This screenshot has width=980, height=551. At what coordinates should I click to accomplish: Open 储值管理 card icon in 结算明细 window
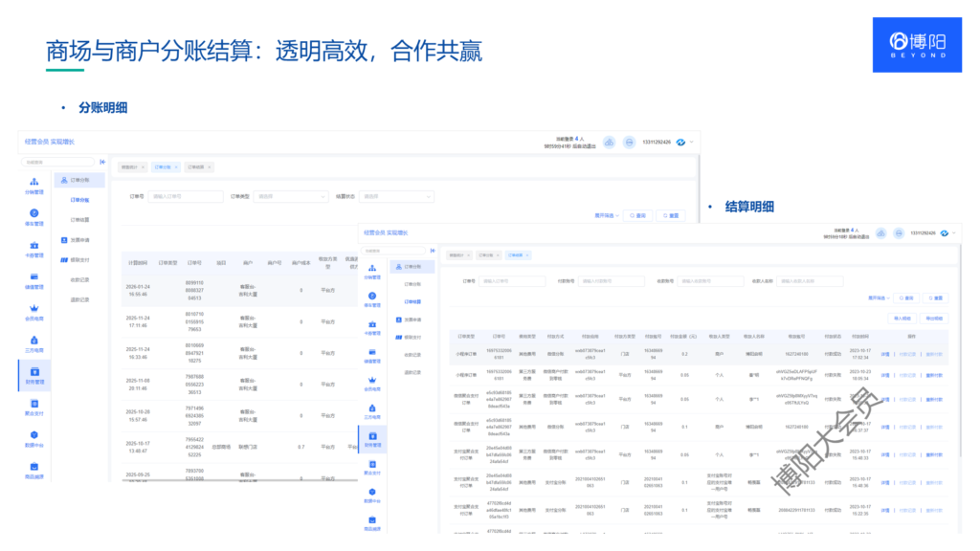[372, 352]
